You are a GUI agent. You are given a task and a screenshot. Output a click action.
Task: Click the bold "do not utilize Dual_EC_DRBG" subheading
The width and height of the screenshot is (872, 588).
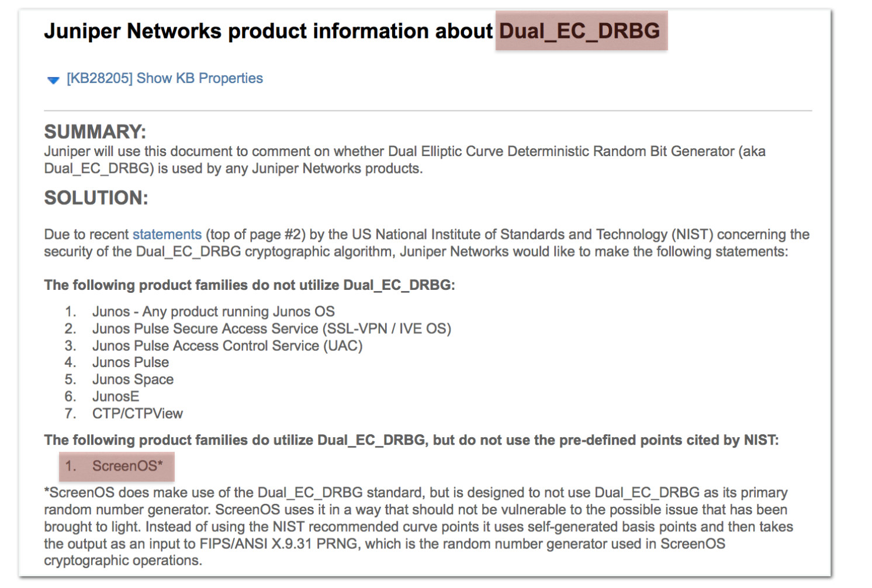click(250, 285)
